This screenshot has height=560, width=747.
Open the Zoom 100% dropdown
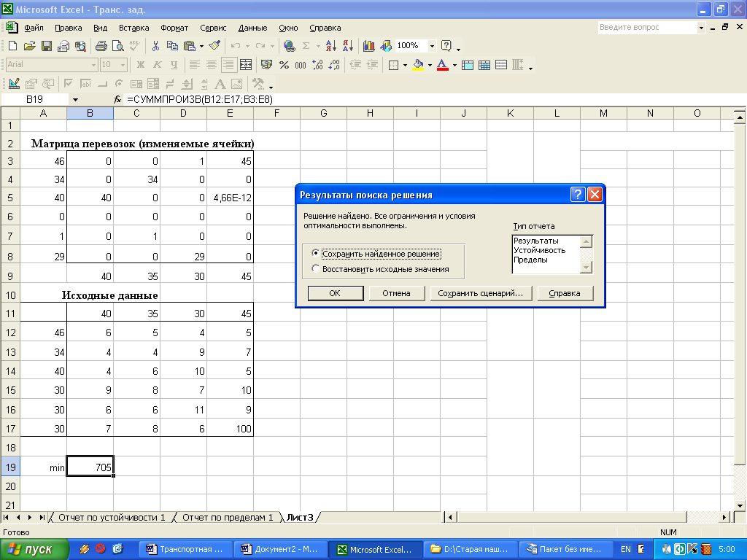[x=432, y=46]
